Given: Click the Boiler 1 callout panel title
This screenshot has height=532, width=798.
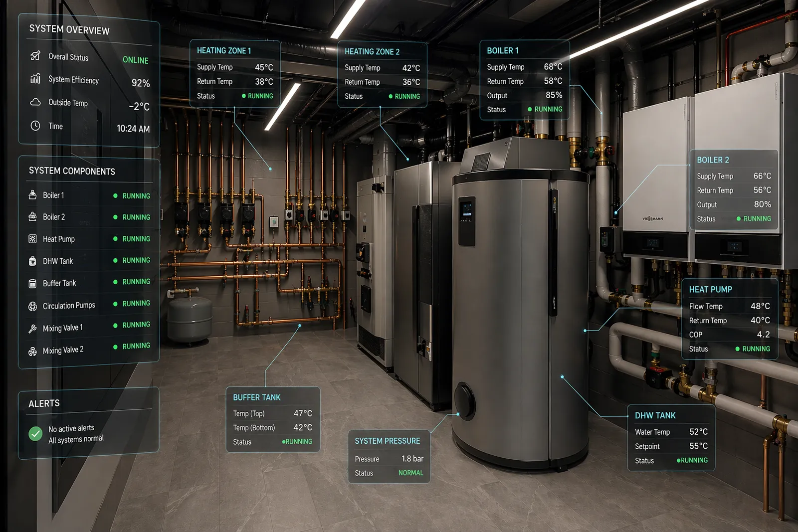Looking at the screenshot, I should pyautogui.click(x=503, y=50).
